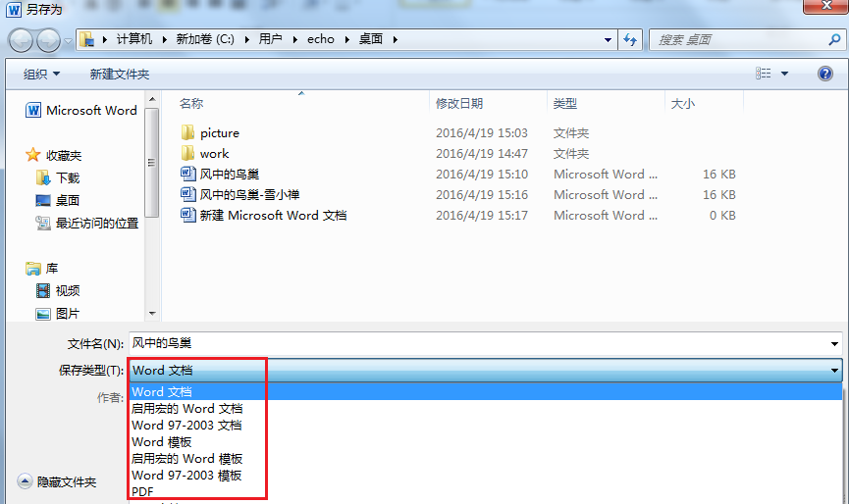This screenshot has width=849, height=504.
Task: Click navigation pane scroll up arrow
Action: [x=152, y=99]
